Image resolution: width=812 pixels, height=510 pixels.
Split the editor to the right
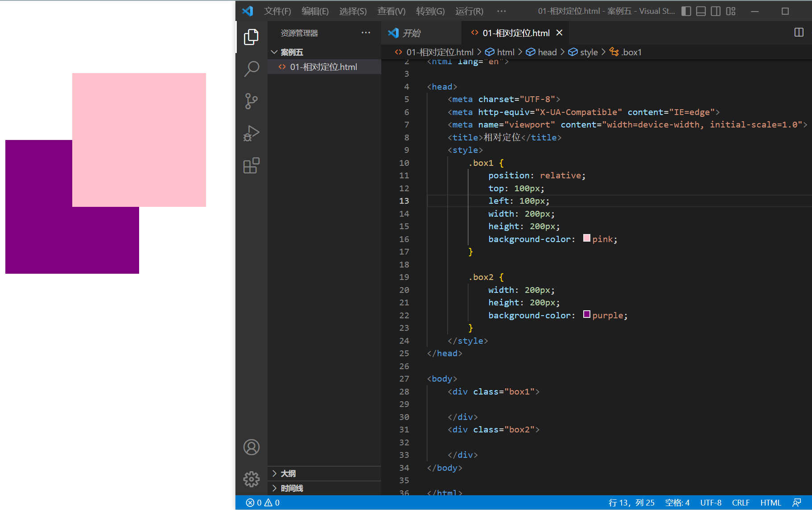[x=799, y=33]
